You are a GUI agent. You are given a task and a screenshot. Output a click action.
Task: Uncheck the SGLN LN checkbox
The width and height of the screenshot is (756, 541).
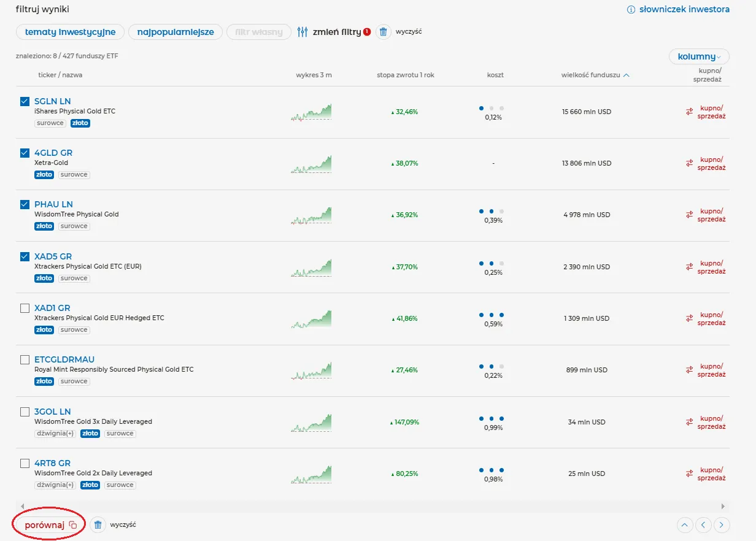[x=25, y=101]
